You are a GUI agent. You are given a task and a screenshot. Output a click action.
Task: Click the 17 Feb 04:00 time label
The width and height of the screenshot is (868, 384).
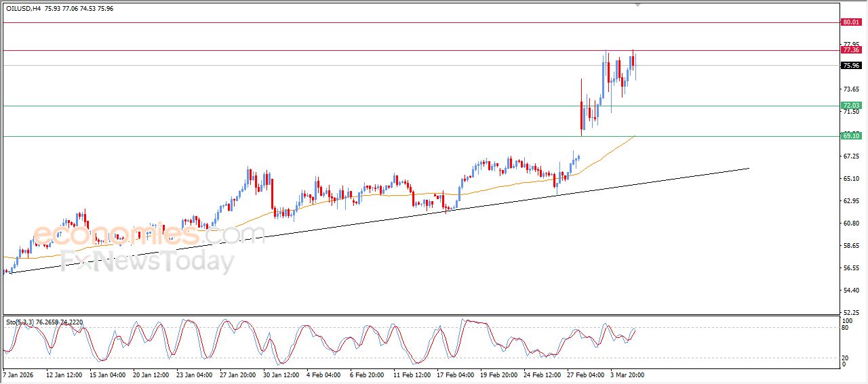pyautogui.click(x=455, y=374)
